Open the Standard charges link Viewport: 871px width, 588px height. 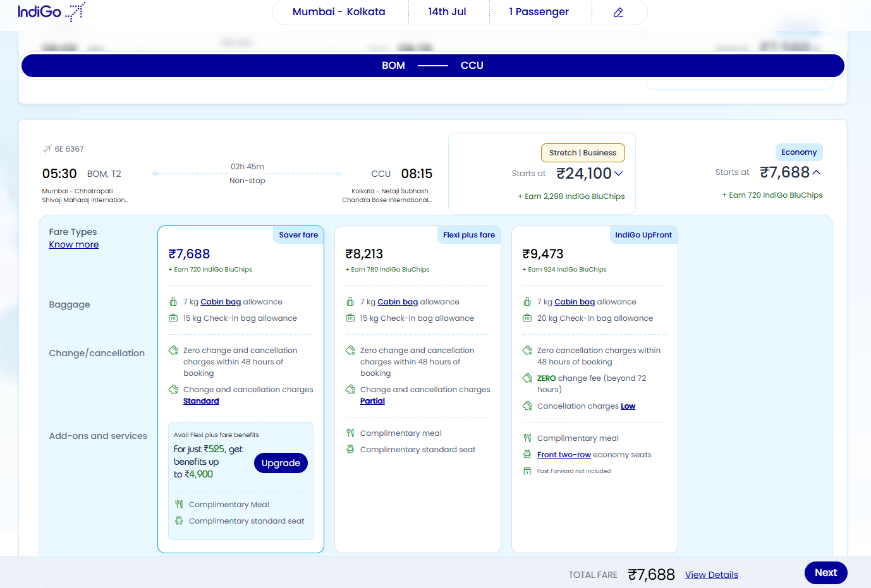click(x=201, y=401)
